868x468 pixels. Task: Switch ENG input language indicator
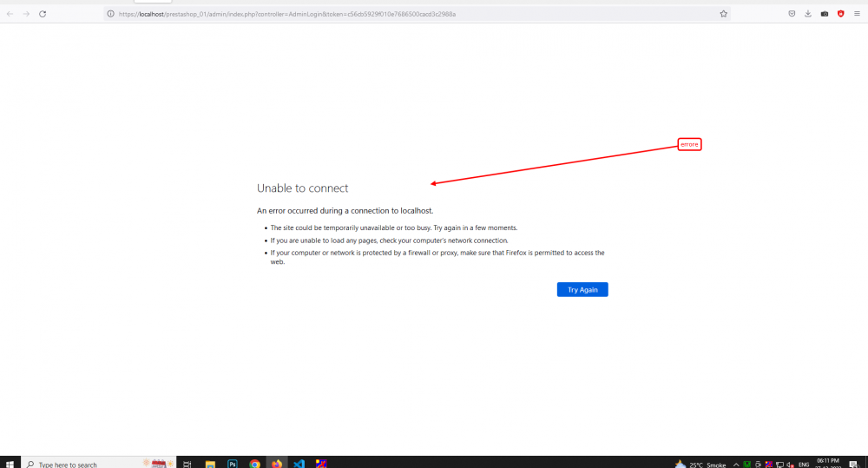click(804, 465)
